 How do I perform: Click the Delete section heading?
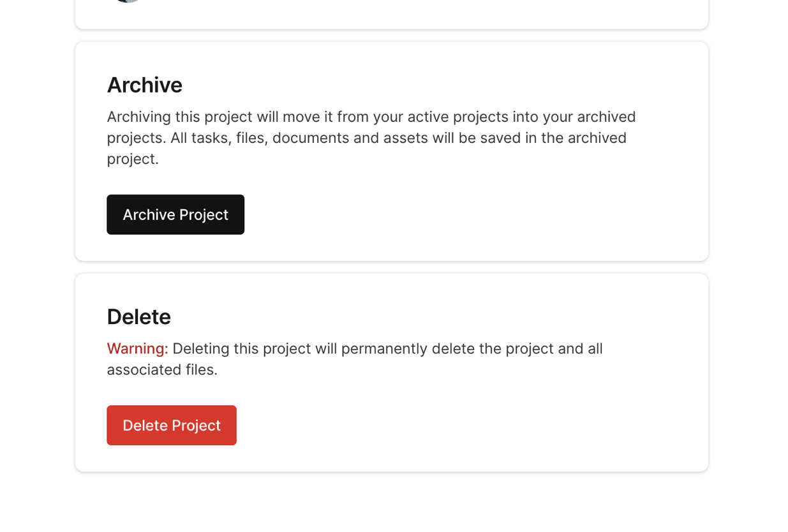(138, 317)
